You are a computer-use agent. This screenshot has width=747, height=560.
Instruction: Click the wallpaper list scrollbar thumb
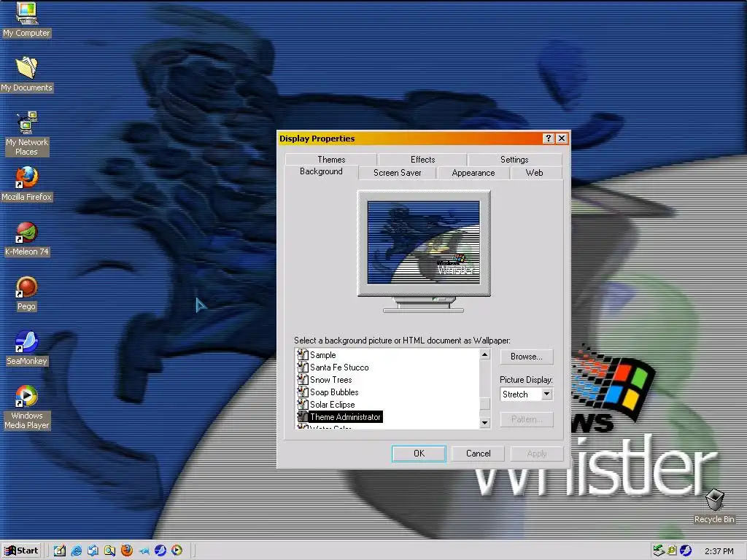tap(484, 403)
